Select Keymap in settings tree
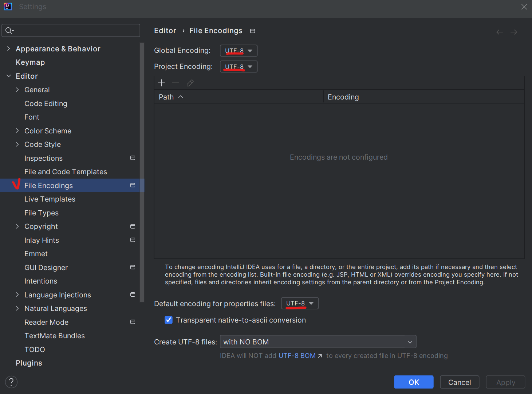This screenshot has width=532, height=394. pyautogui.click(x=30, y=62)
